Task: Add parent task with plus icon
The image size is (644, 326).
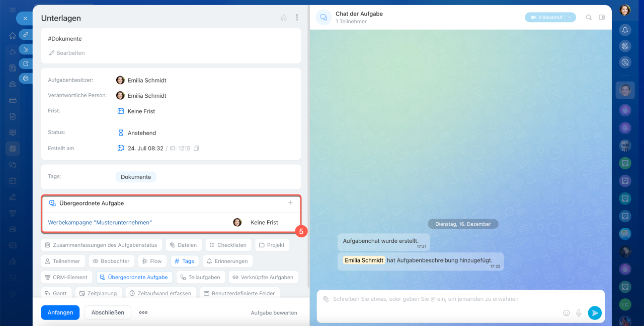Action: click(290, 203)
